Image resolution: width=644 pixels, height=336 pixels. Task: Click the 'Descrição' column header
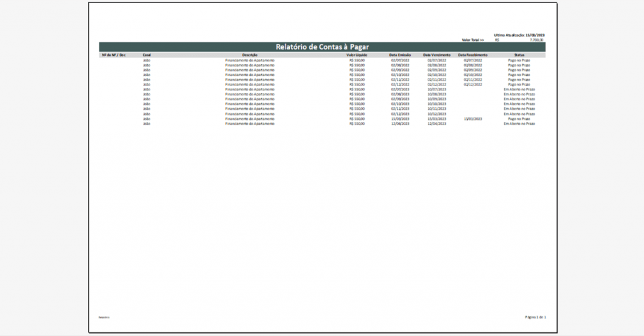point(250,55)
